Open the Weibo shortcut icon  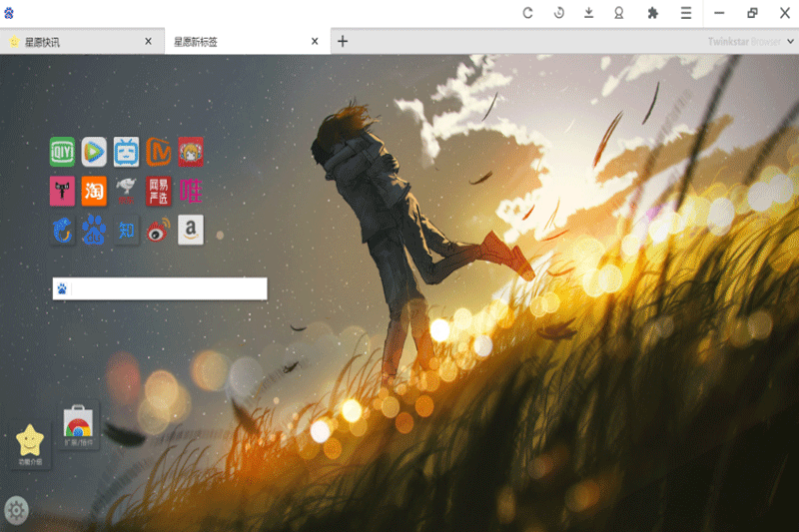pos(158,230)
